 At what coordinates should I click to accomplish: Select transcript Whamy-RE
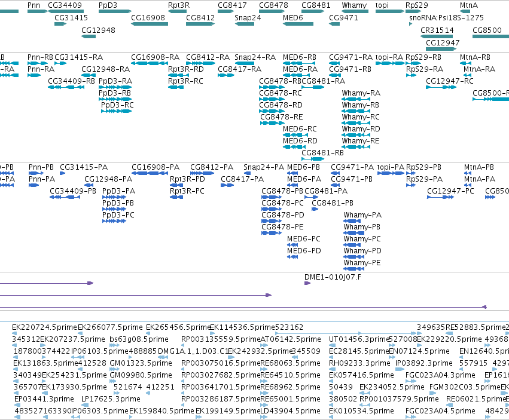coord(356,147)
